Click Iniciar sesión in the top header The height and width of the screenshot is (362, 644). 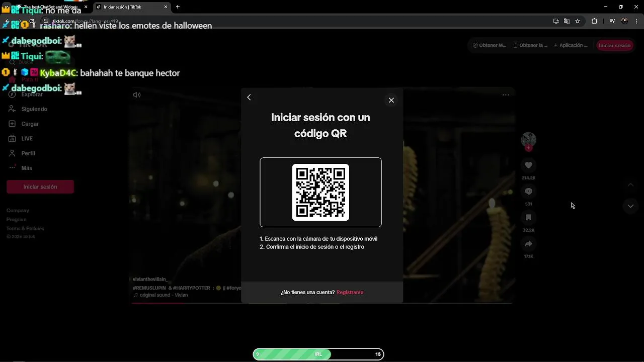(614, 45)
